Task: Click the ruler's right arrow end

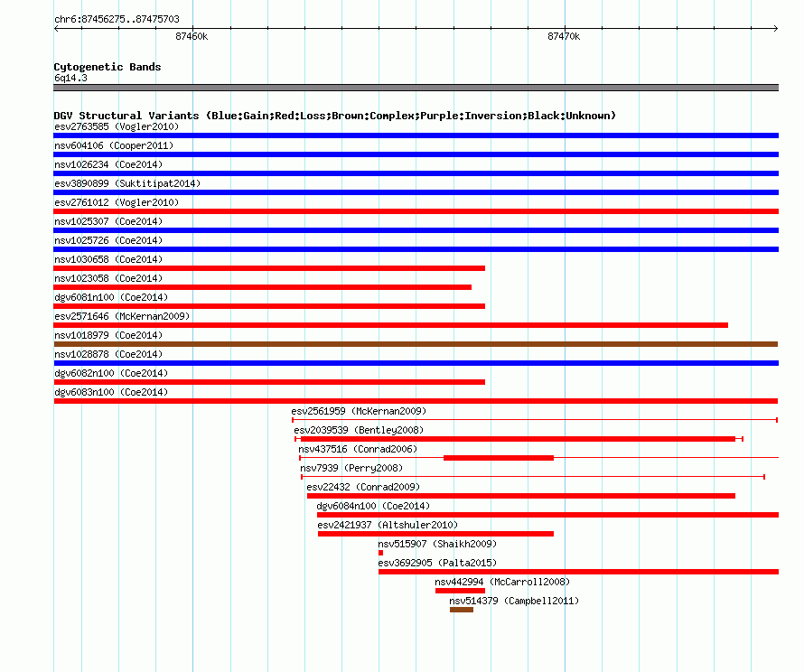Action: [x=776, y=28]
